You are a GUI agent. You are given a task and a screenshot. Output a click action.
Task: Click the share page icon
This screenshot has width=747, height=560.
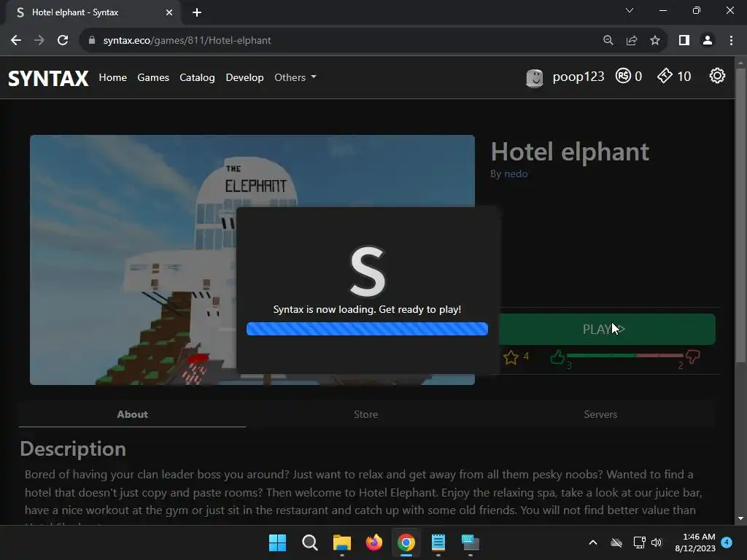pos(632,41)
